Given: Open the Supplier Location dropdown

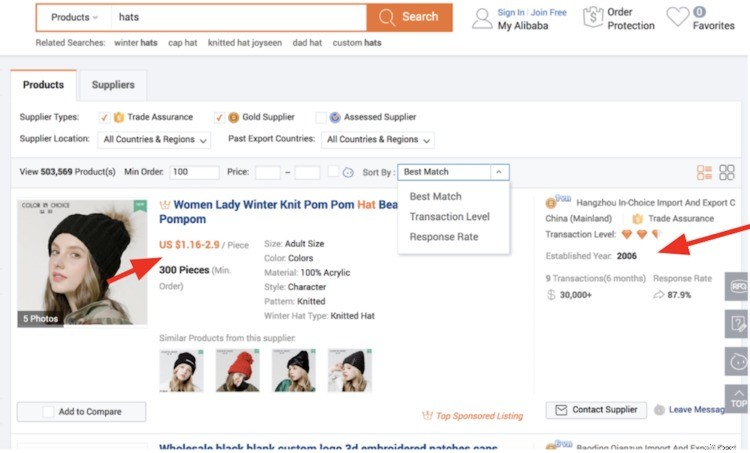Looking at the screenshot, I should click(154, 140).
